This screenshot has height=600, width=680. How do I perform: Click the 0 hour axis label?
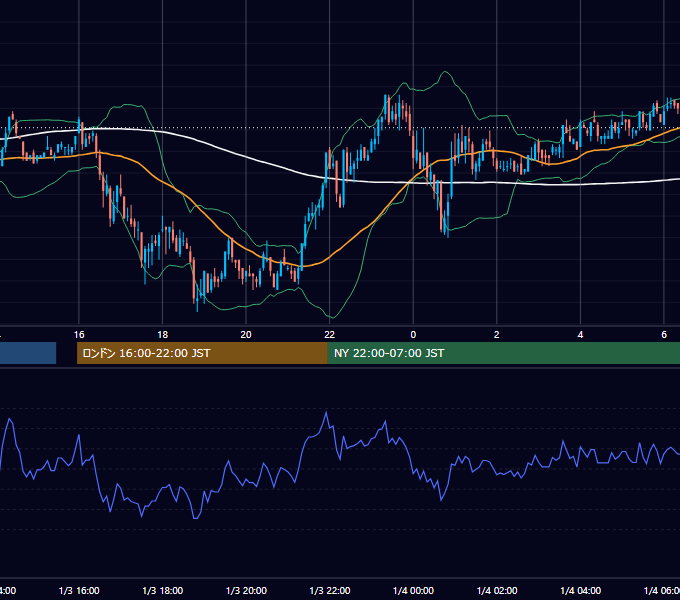413,334
